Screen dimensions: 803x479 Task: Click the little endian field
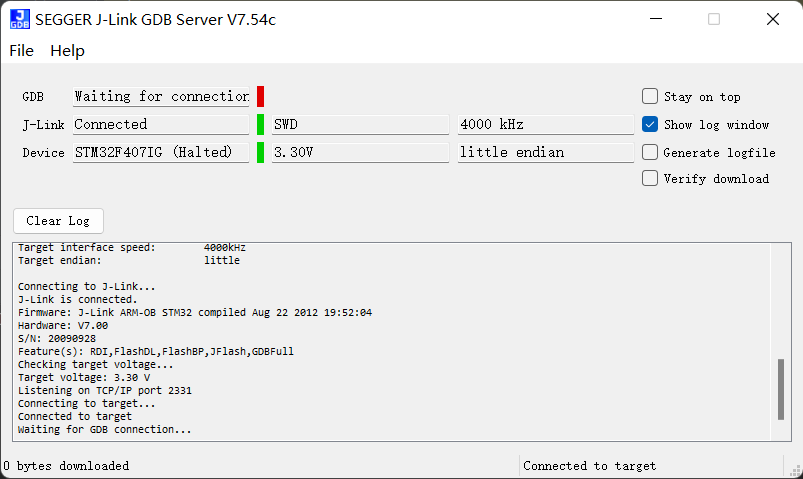pos(545,153)
